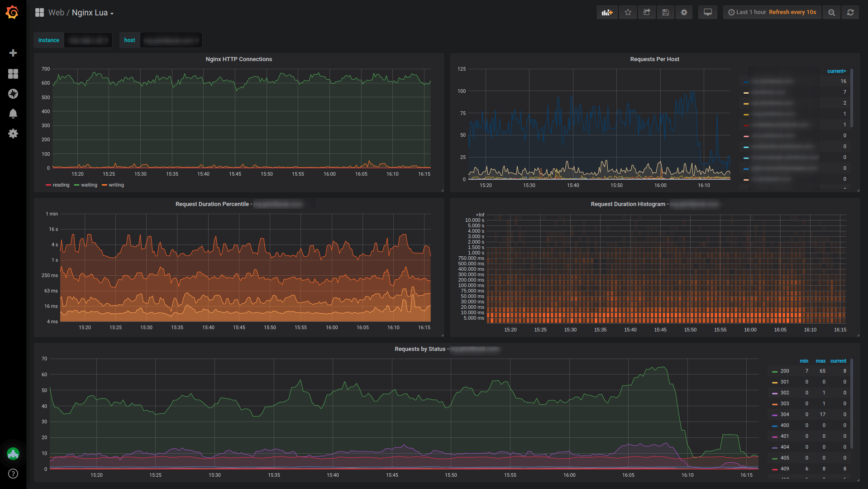The image size is (868, 489).
Task: Open the Alerting bell icon
Action: [x=13, y=114]
